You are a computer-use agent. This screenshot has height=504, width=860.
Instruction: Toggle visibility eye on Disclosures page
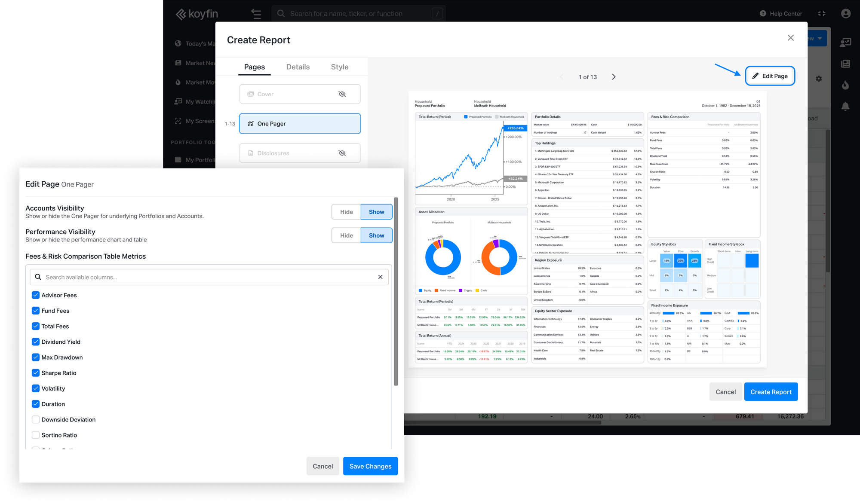(x=342, y=153)
